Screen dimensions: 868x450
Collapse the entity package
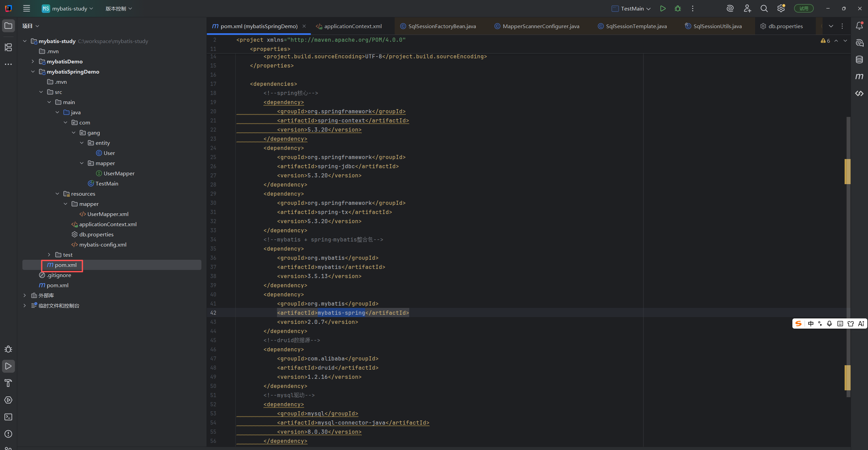(81, 143)
